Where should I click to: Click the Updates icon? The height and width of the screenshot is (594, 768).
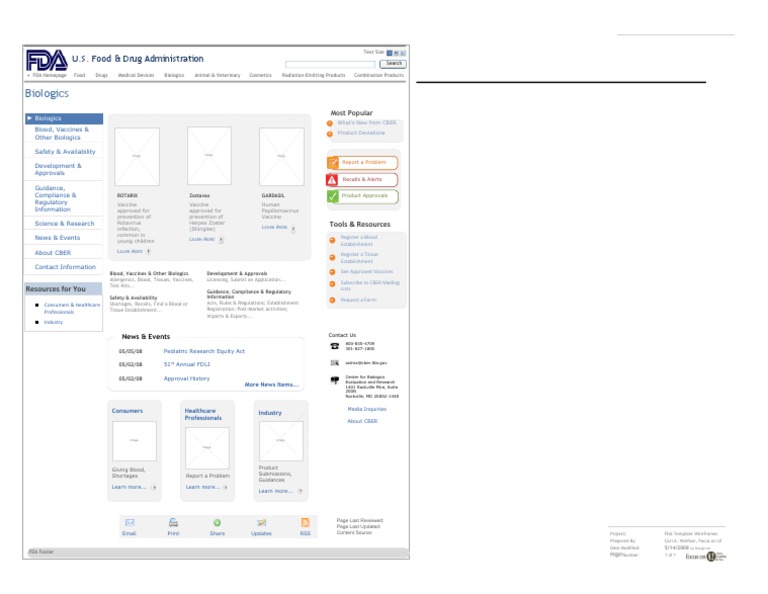pos(261,523)
